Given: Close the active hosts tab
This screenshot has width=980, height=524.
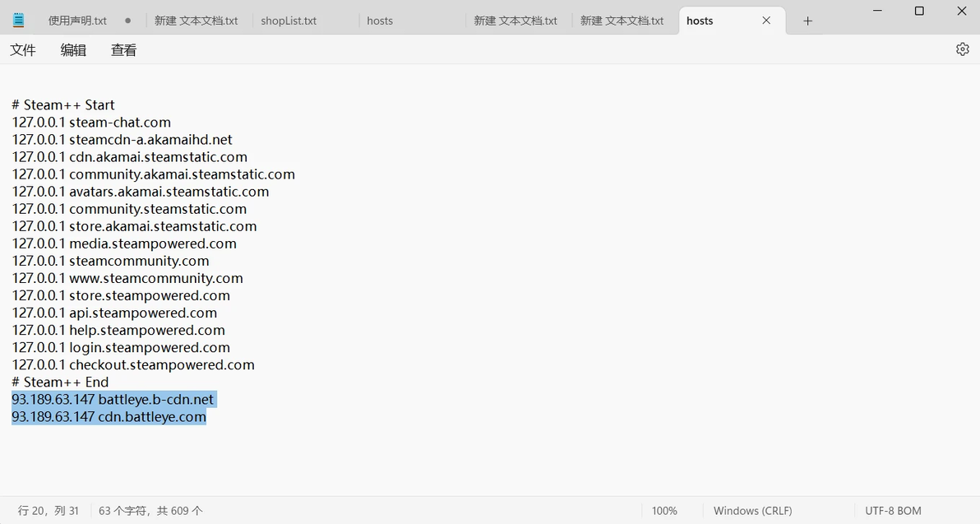Looking at the screenshot, I should pyautogui.click(x=766, y=21).
